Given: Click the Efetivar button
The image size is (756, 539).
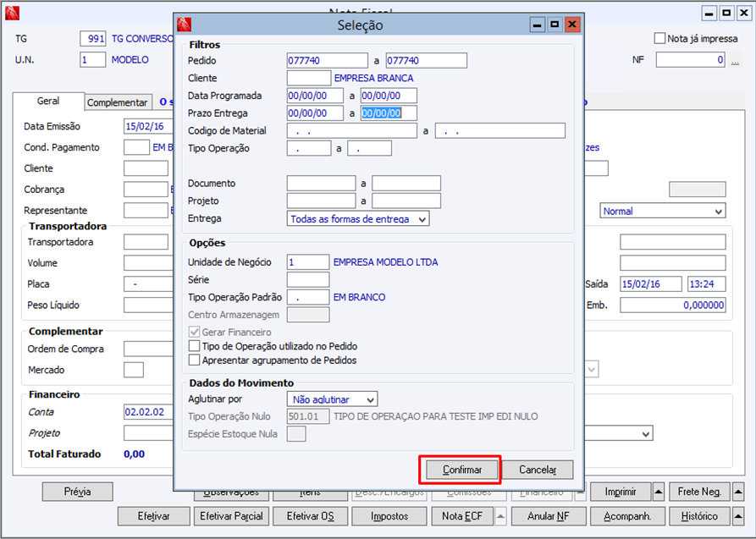Looking at the screenshot, I should (154, 516).
